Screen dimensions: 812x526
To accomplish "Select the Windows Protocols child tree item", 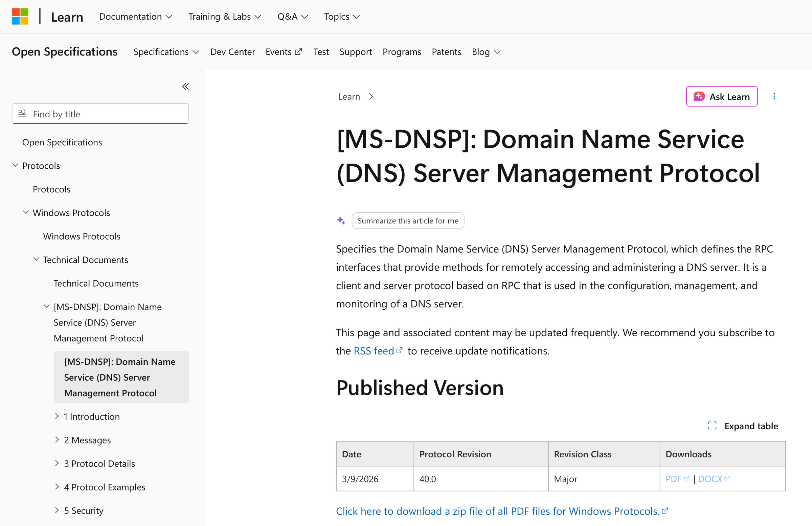I will (x=82, y=236).
